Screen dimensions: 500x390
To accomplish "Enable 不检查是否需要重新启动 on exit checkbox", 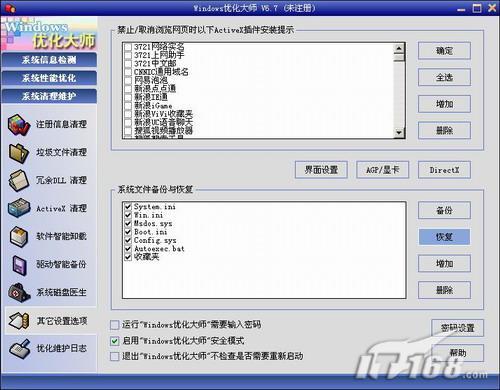I will point(114,356).
